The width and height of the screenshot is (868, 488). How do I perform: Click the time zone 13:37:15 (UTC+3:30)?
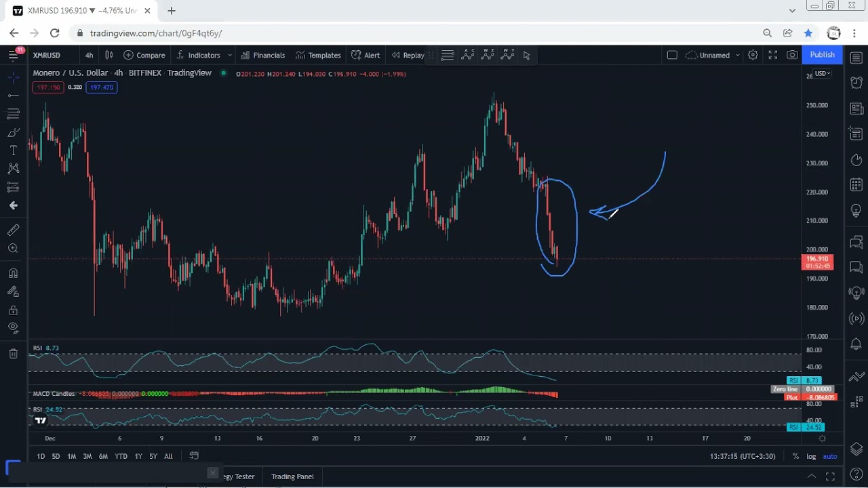point(743,456)
